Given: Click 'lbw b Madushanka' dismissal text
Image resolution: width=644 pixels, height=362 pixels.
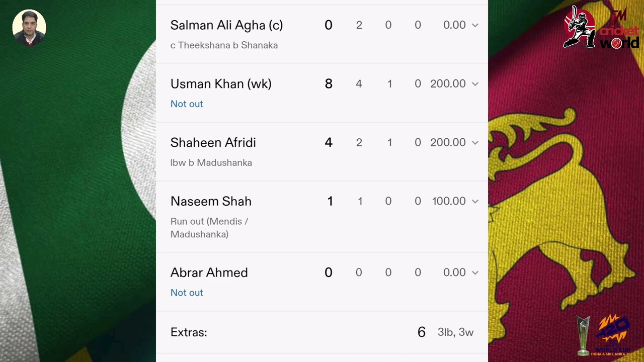Looking at the screenshot, I should coord(211,163).
